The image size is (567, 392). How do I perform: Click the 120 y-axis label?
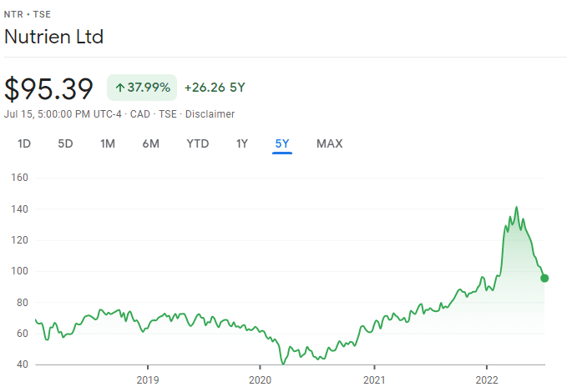[19, 240]
